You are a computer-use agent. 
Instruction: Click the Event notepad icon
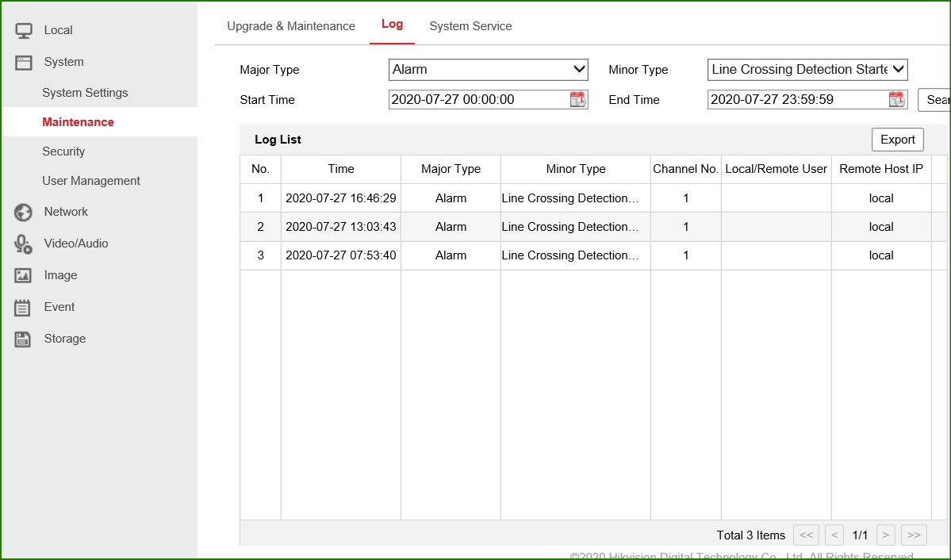pyautogui.click(x=24, y=308)
